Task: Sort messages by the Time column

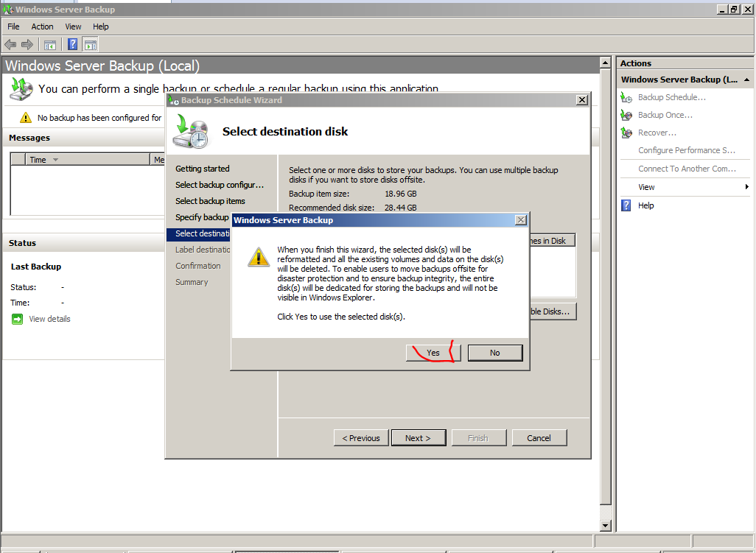Action: pos(87,160)
